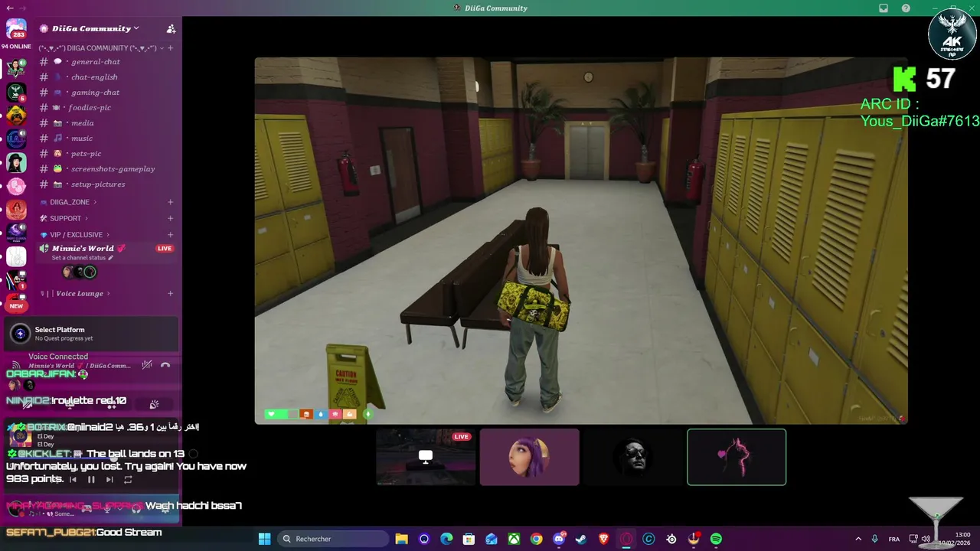Click the Rechercher taskbar search box
The height and width of the screenshot is (551, 980).
tap(333, 539)
